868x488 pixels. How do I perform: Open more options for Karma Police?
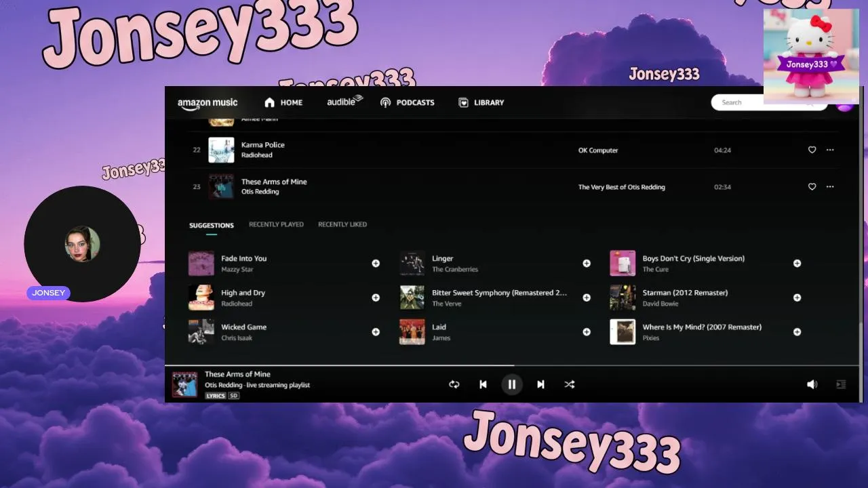click(830, 150)
